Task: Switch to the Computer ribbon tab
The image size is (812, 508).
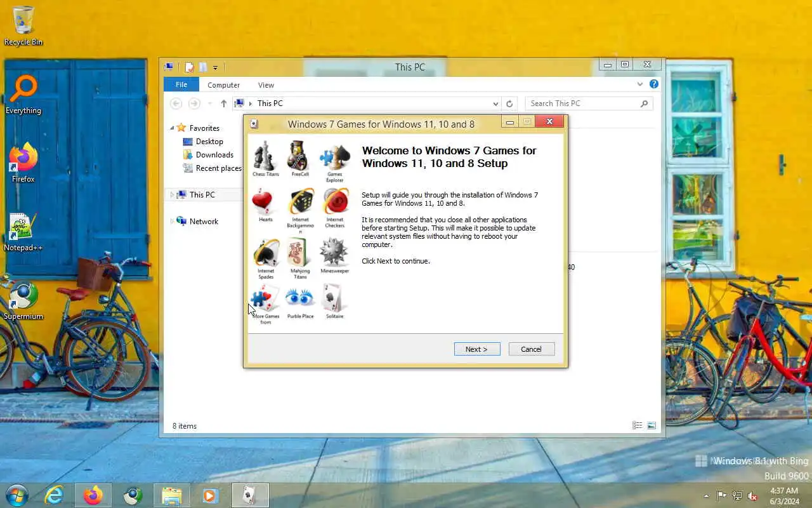Action: (x=223, y=85)
